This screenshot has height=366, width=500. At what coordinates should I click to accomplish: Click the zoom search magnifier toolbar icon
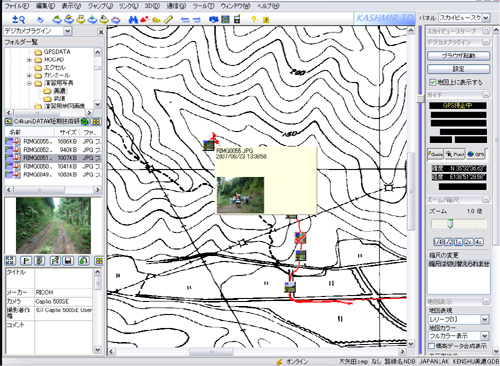coord(19,20)
